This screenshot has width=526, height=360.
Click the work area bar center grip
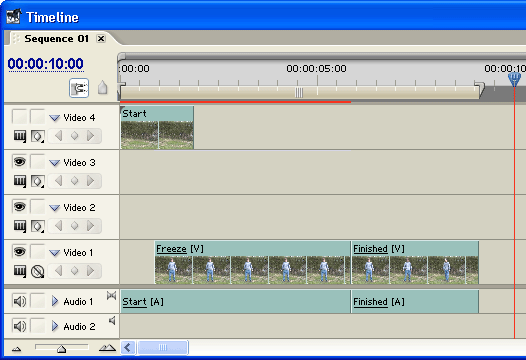pyautogui.click(x=299, y=93)
